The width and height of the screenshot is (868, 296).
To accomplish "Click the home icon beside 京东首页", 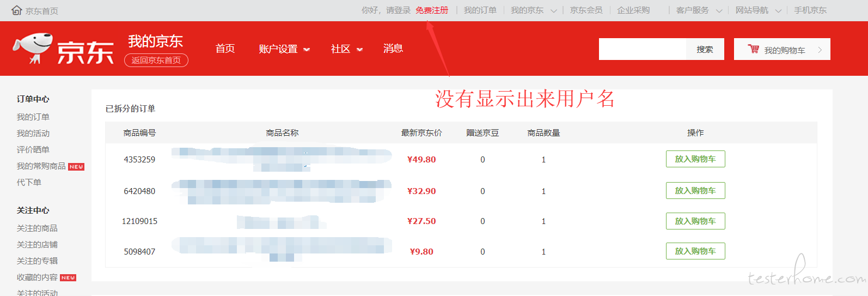I will tap(16, 10).
